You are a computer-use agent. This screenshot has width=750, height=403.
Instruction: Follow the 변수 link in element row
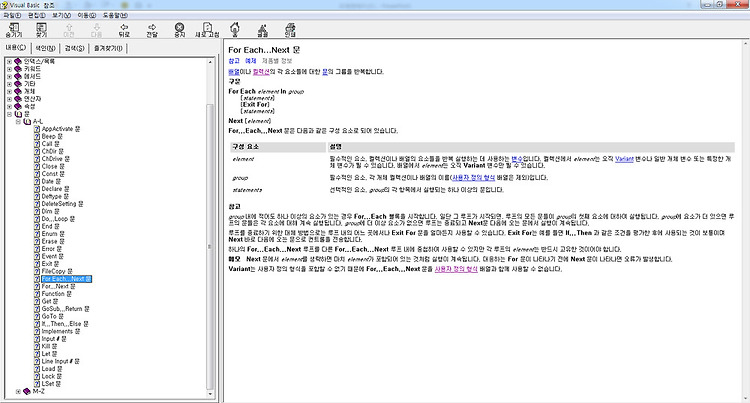[x=517, y=159]
